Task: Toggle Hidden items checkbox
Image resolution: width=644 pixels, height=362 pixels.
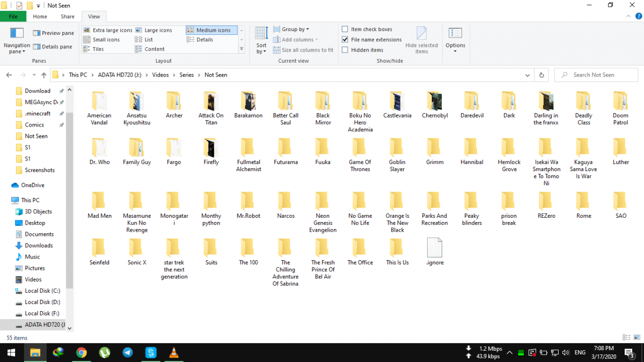Action: 345,50
